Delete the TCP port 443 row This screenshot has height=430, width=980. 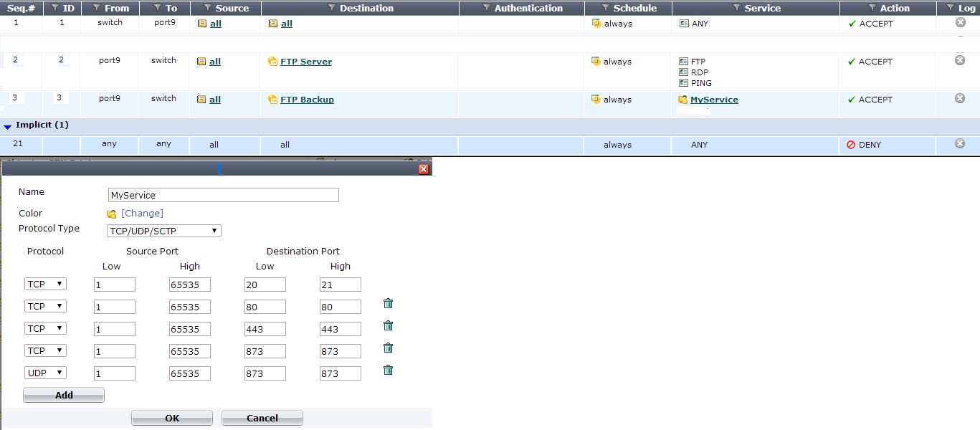click(388, 325)
